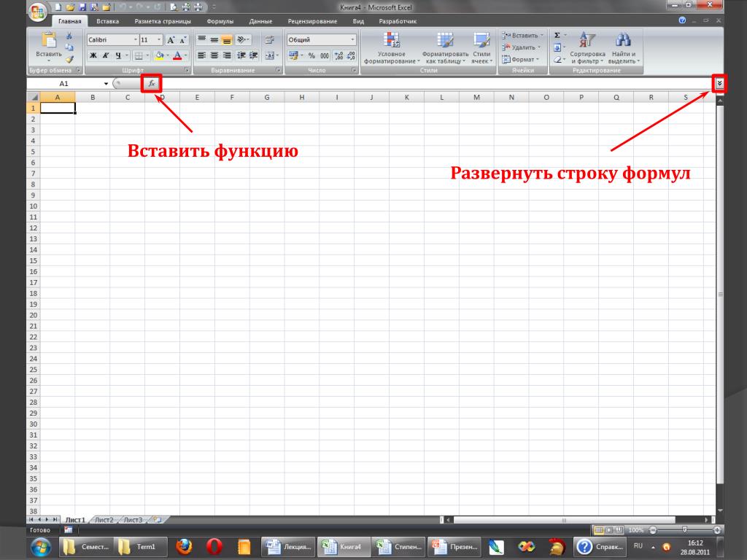Click the Borders icon
Image resolution: width=747 pixels, height=560 pixels.
138,55
